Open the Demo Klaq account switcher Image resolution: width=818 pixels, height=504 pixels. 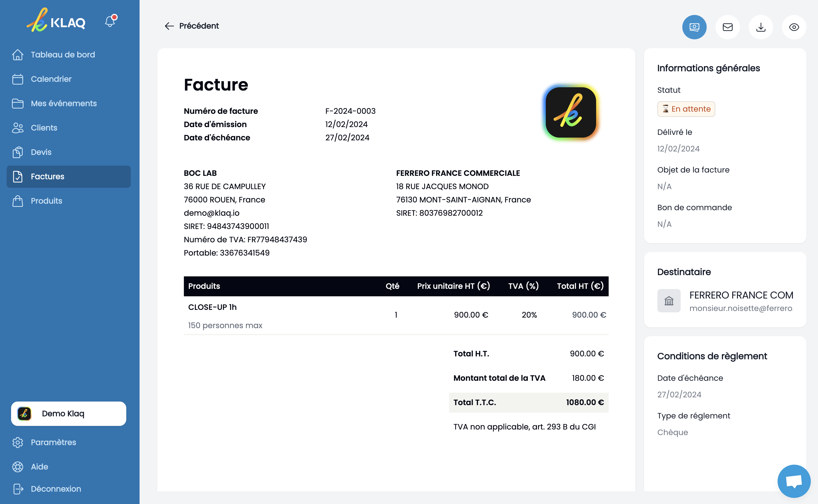coord(68,414)
